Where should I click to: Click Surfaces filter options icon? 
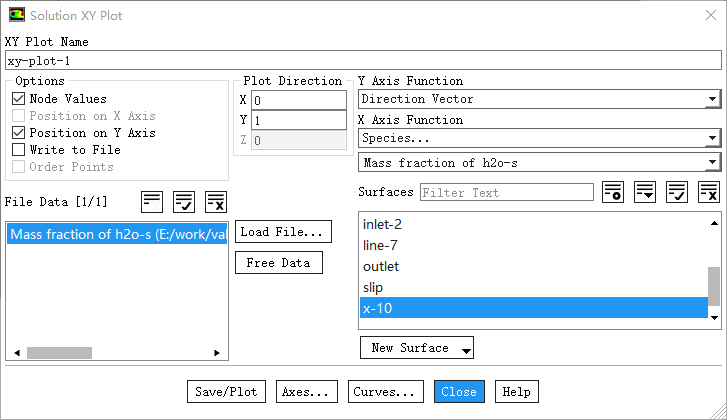(x=613, y=192)
